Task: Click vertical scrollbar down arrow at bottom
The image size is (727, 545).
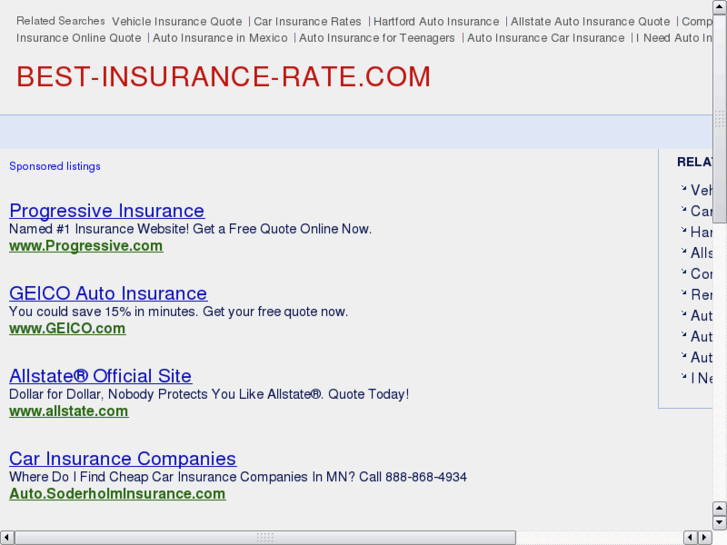Action: (x=719, y=523)
